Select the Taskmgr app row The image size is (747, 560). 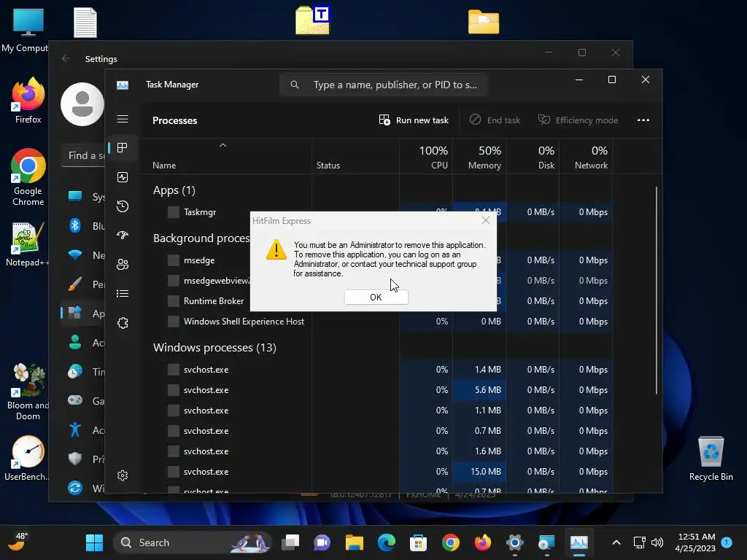[x=200, y=212]
